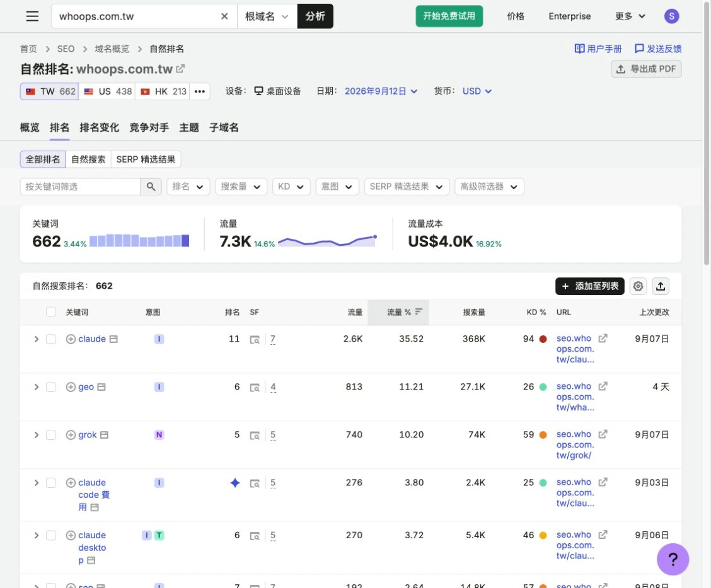
Task: Open help question mark bubble
Action: tap(673, 559)
